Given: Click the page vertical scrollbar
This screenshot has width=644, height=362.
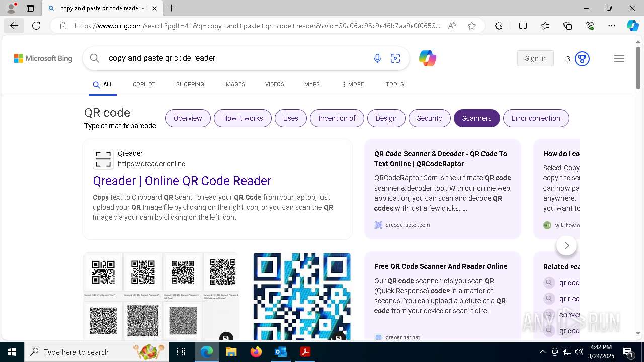Looking at the screenshot, I should tap(638, 68).
